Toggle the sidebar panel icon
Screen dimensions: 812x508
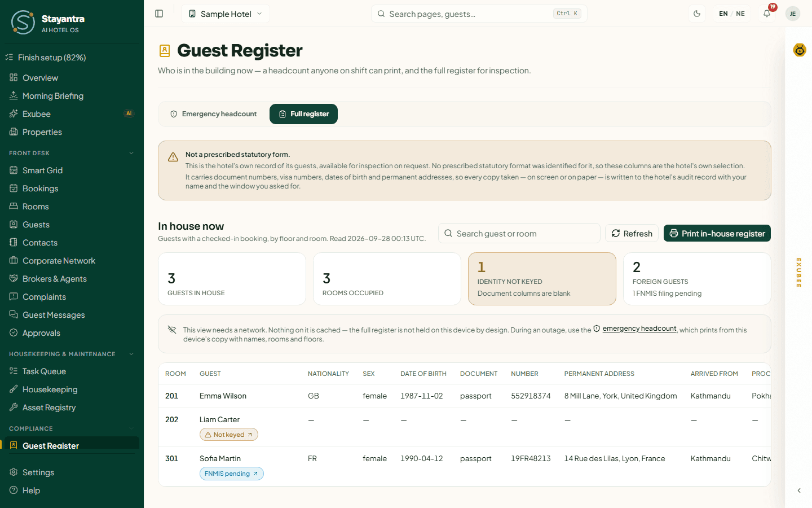tap(159, 14)
